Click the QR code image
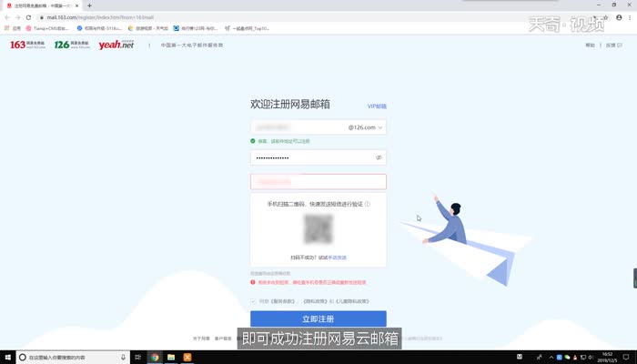 coord(318,229)
